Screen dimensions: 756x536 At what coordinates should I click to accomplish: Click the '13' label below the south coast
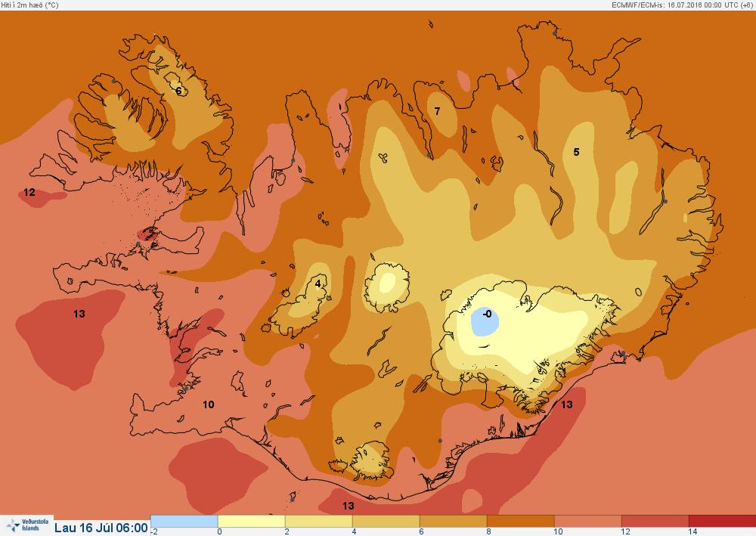tap(348, 506)
